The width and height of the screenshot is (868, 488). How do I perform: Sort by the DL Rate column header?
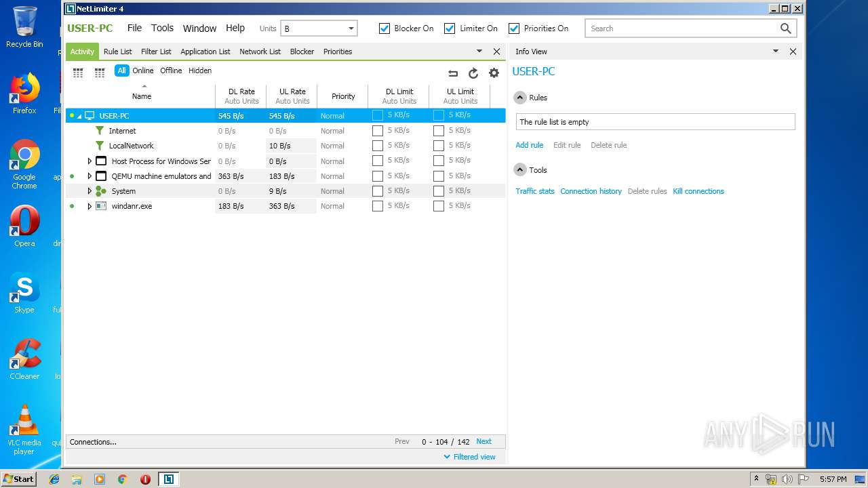241,96
